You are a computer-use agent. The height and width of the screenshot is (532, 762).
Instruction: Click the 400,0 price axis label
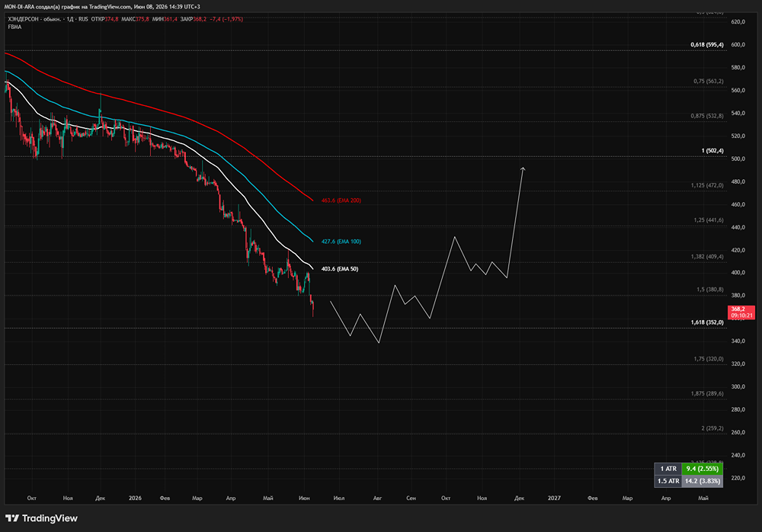pyautogui.click(x=738, y=273)
